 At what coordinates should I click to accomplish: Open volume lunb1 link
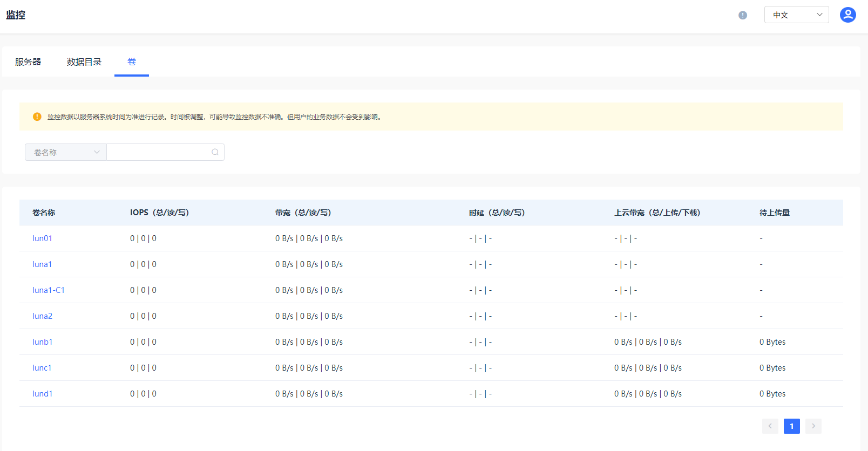[x=42, y=342]
